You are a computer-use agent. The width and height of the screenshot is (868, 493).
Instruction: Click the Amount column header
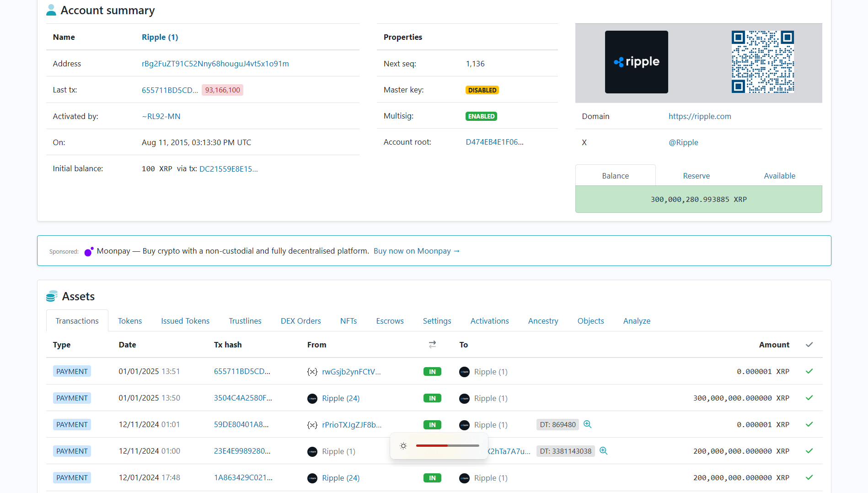click(774, 345)
